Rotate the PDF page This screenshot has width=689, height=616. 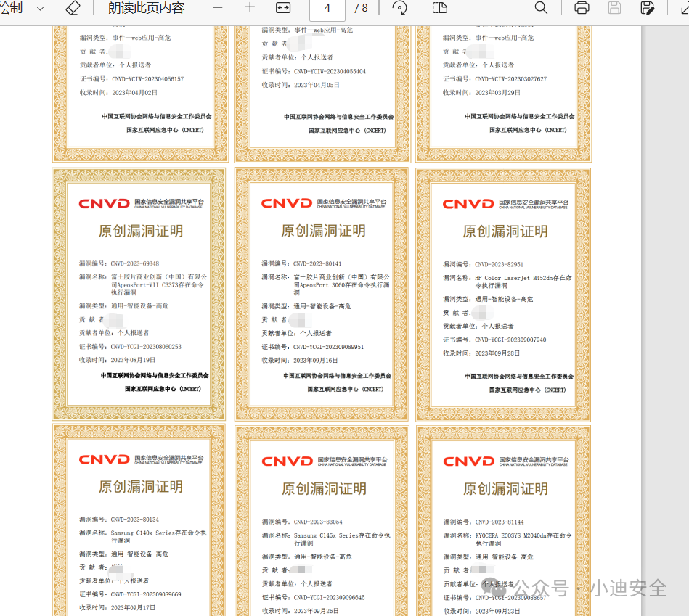coord(399,8)
